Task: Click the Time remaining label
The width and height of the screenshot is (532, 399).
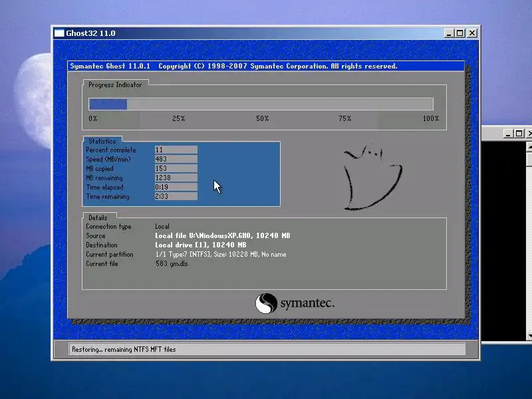Action: click(x=108, y=196)
